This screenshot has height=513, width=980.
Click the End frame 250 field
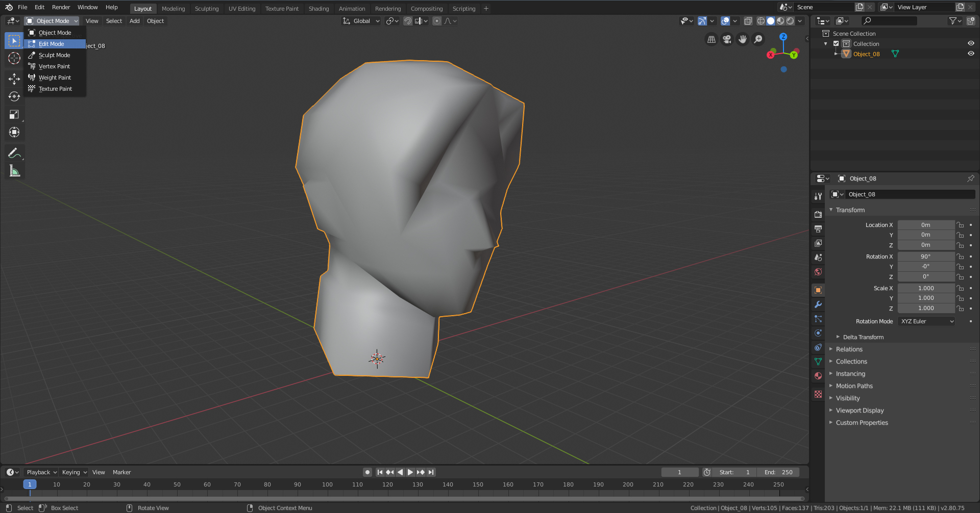tap(778, 472)
